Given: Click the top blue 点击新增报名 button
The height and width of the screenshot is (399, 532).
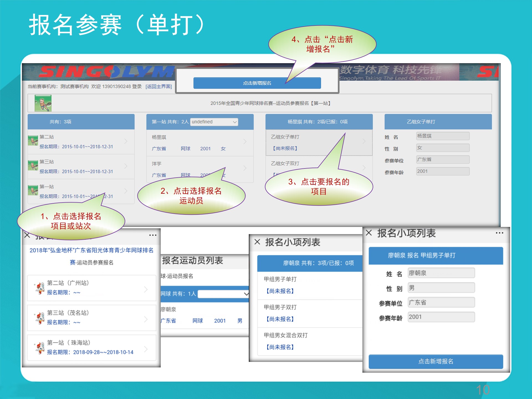Looking at the screenshot, I should point(257,83).
